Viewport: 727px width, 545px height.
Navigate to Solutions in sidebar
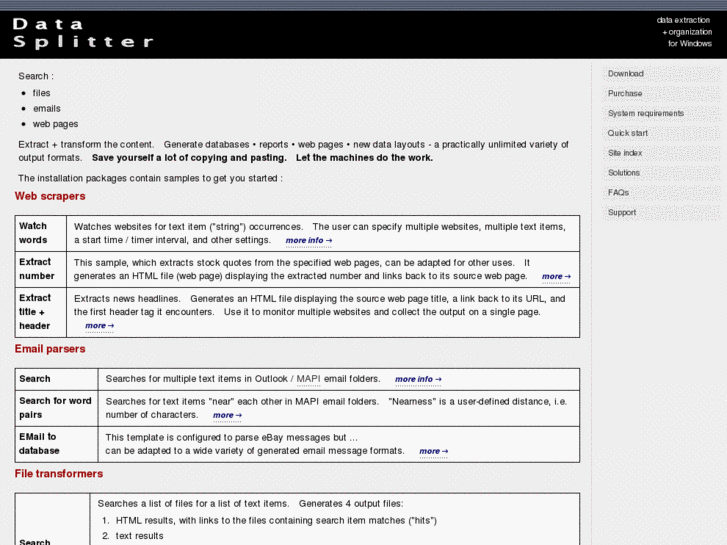pyautogui.click(x=623, y=173)
